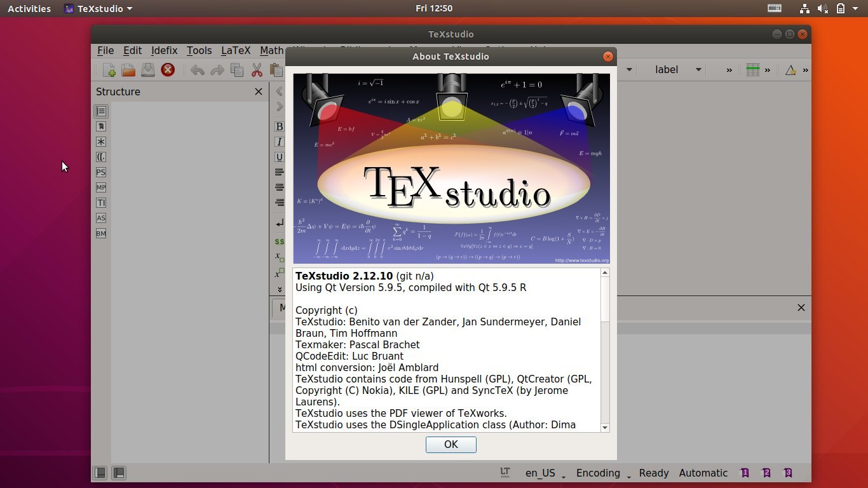Copy selection using the copy icon
868x488 pixels.
pyautogui.click(x=237, y=70)
